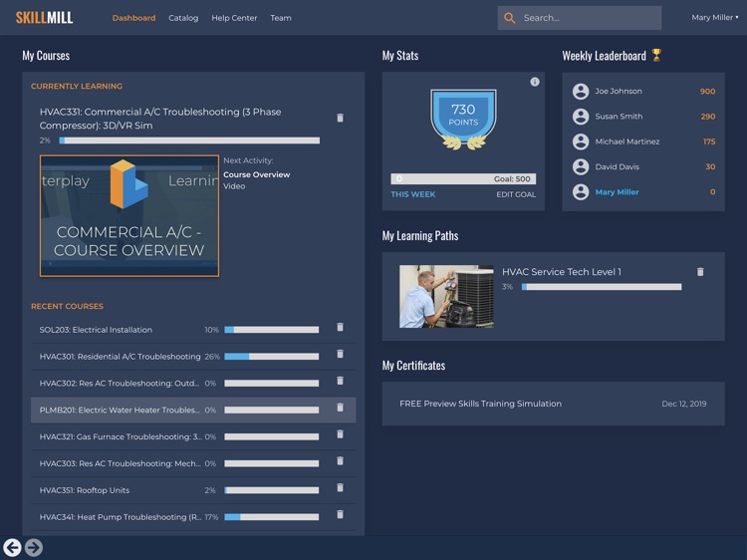Click the SkillMill logo
The height and width of the screenshot is (560, 747).
click(x=44, y=18)
